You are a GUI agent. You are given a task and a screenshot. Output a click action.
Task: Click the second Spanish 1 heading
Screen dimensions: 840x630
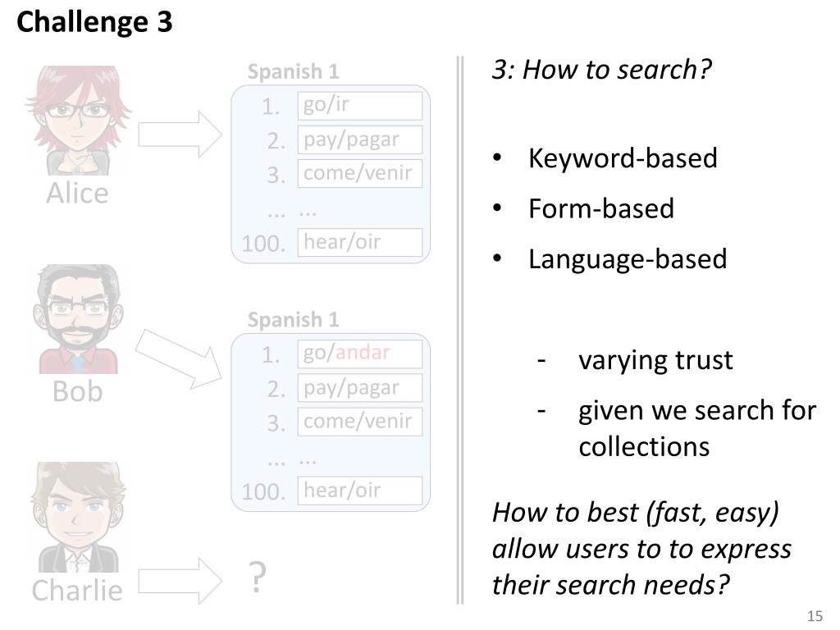[x=293, y=319]
